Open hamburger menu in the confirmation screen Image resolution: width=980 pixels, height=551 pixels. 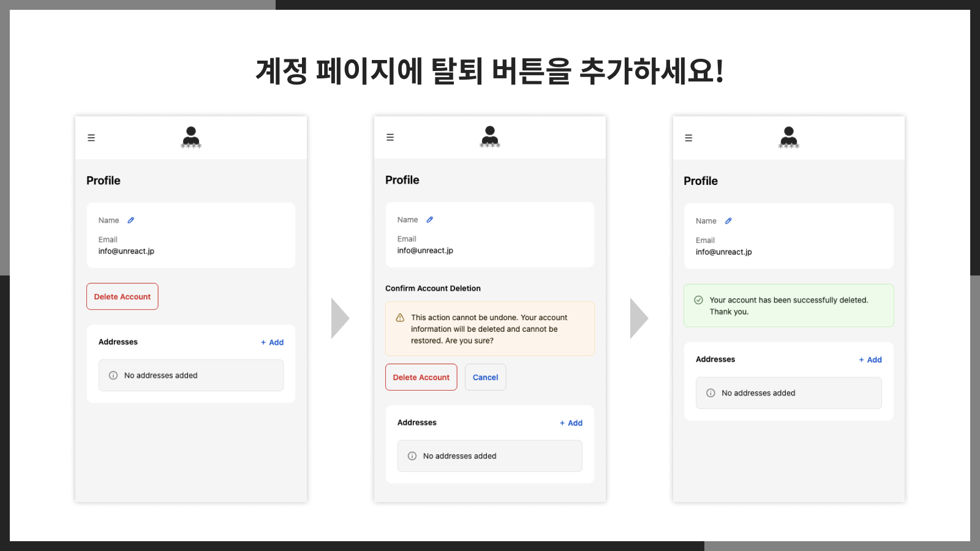[390, 137]
